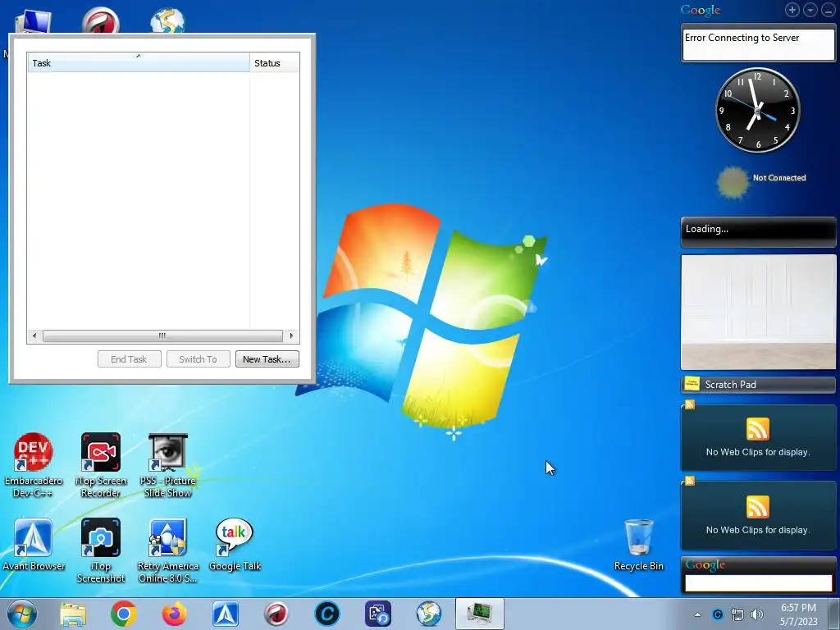Click the End Task button
Screen dimensions: 840x630
coord(129,359)
